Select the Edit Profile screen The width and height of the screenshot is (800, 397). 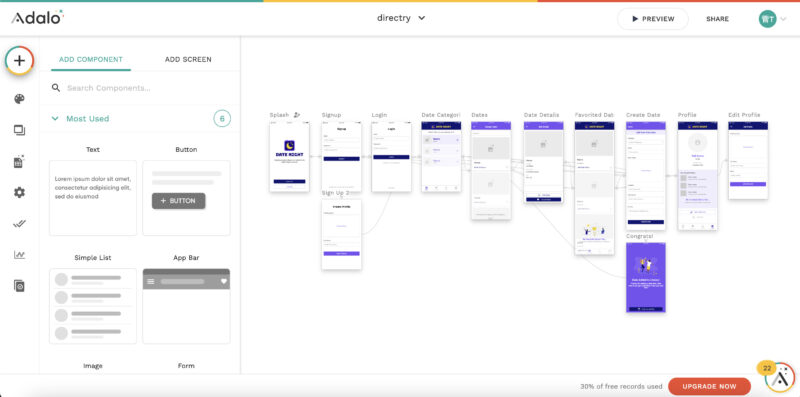[x=748, y=160]
